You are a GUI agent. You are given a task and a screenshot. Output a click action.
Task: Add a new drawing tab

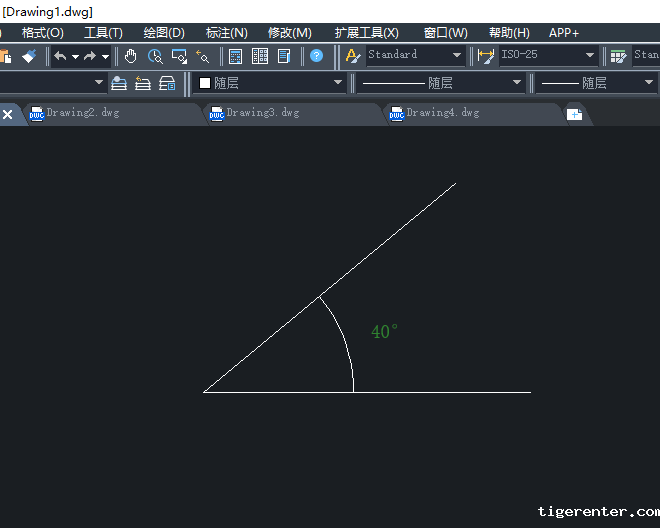[x=574, y=114]
